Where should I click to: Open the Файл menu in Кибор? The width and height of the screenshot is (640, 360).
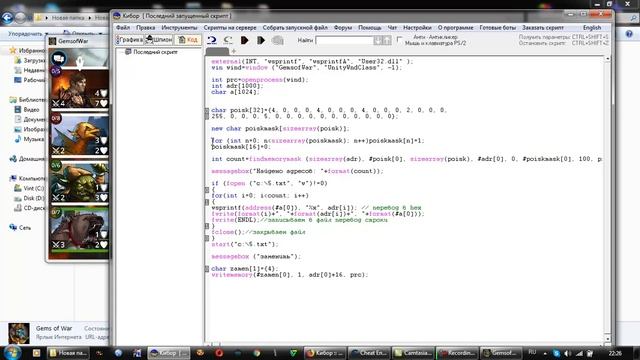pos(122,28)
